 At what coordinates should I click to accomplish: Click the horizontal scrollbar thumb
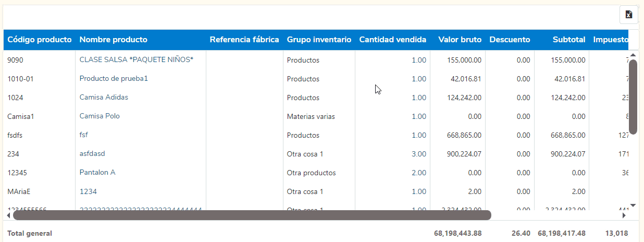click(252, 215)
